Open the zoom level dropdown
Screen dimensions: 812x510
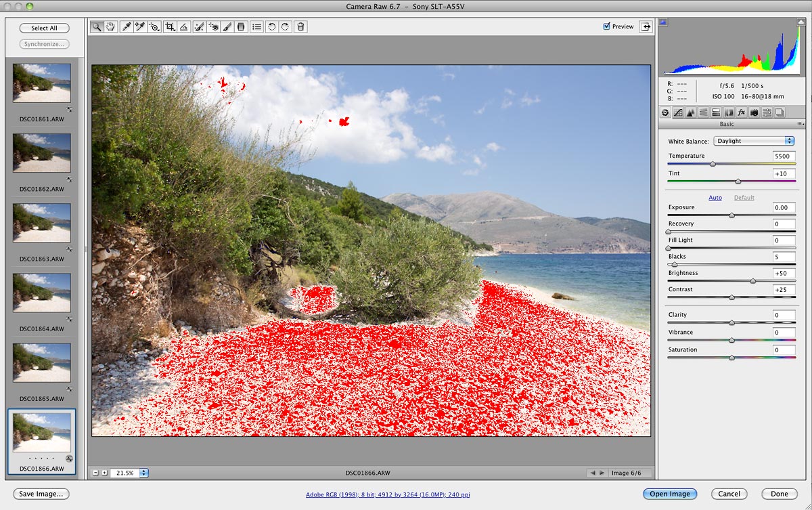coord(144,473)
